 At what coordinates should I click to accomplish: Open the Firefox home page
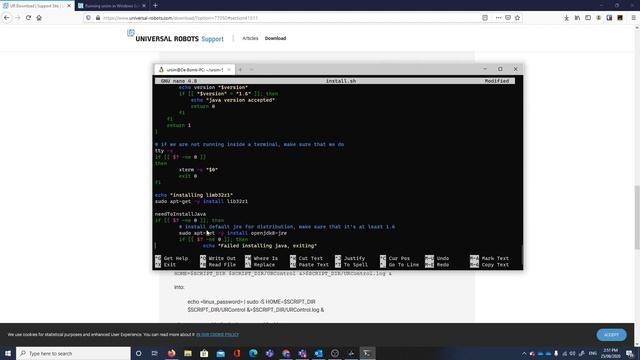click(39, 18)
